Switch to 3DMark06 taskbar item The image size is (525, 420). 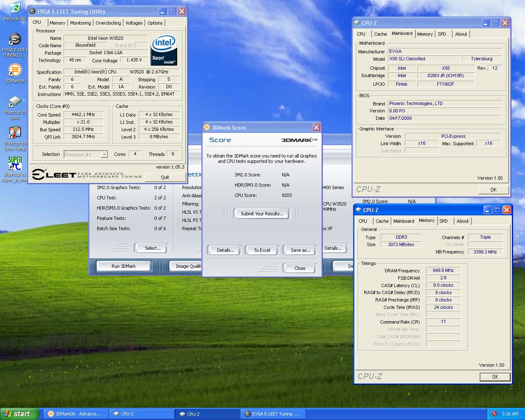[x=76, y=414]
